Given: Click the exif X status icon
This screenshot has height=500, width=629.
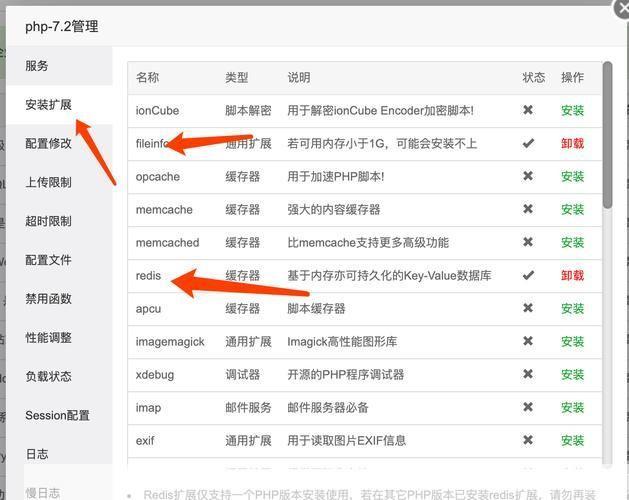Looking at the screenshot, I should (528, 440).
